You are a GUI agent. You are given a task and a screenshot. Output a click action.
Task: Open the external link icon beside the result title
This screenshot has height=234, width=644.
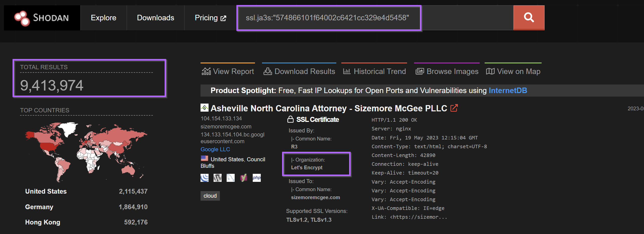(454, 108)
